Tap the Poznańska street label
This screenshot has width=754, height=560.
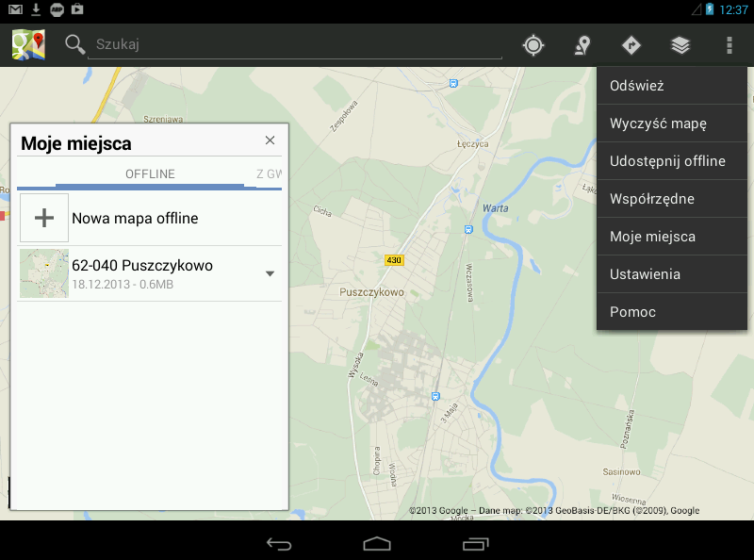[628, 429]
